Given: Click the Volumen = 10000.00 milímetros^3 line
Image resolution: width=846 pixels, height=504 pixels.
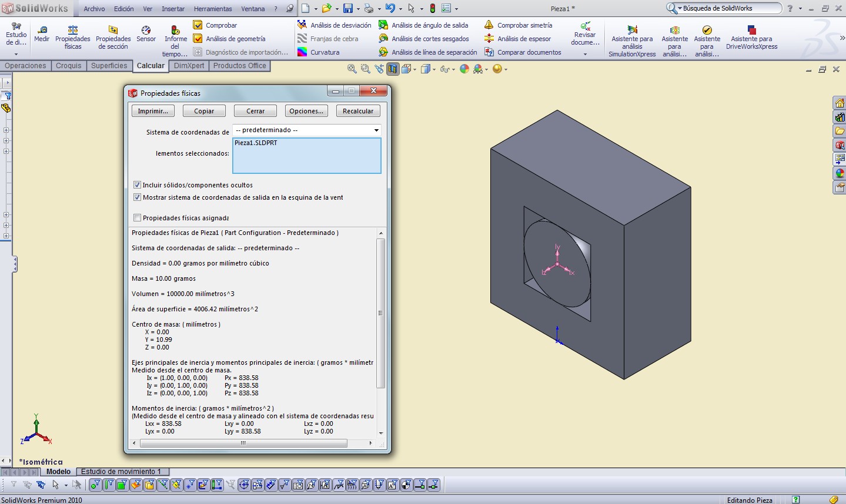Looking at the screenshot, I should point(183,294).
